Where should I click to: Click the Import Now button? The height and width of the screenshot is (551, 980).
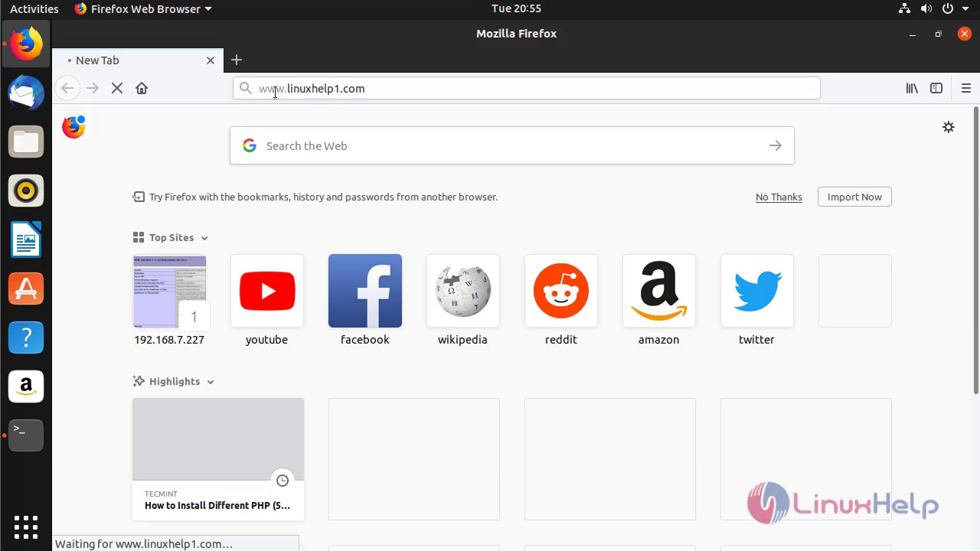click(x=854, y=197)
